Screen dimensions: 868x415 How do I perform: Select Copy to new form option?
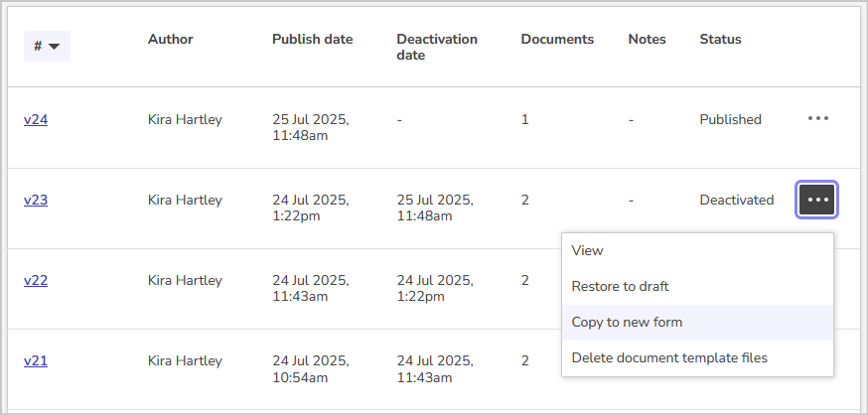point(697,322)
